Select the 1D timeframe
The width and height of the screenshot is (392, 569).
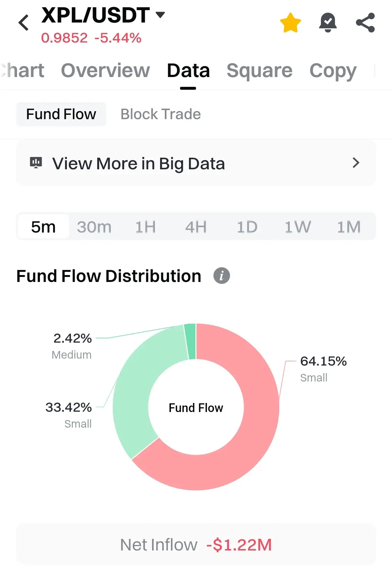coord(247,227)
